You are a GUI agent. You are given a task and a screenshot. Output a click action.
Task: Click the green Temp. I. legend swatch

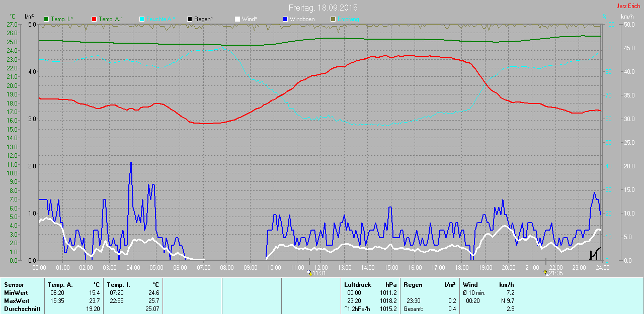(47, 19)
